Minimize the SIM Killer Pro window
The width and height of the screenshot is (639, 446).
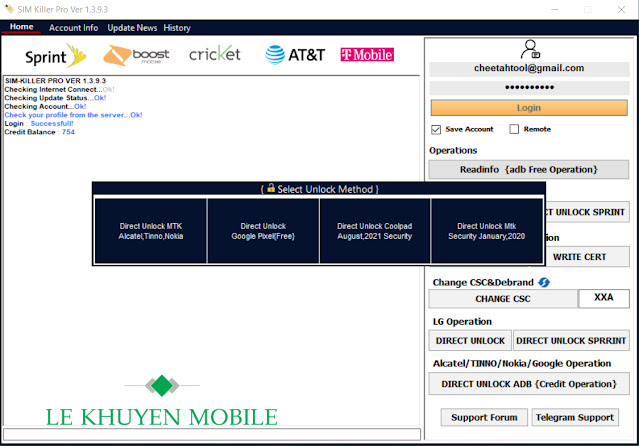(x=555, y=9)
